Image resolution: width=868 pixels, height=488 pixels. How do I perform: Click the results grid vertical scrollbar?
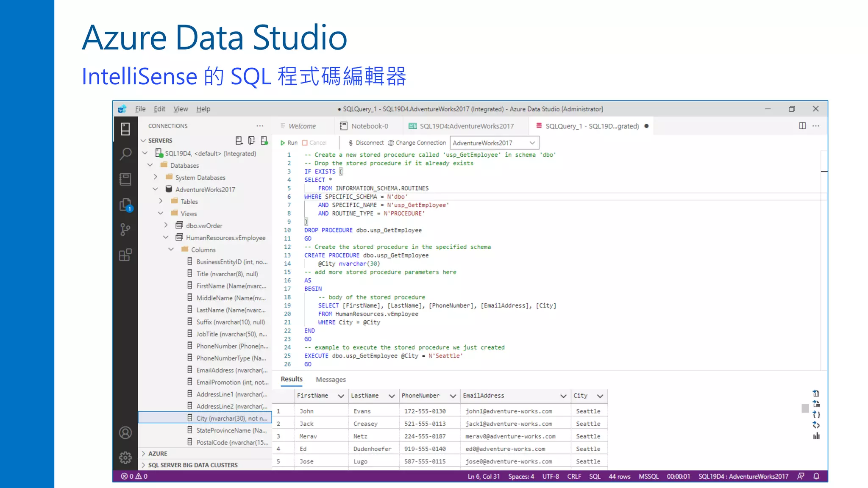805,408
